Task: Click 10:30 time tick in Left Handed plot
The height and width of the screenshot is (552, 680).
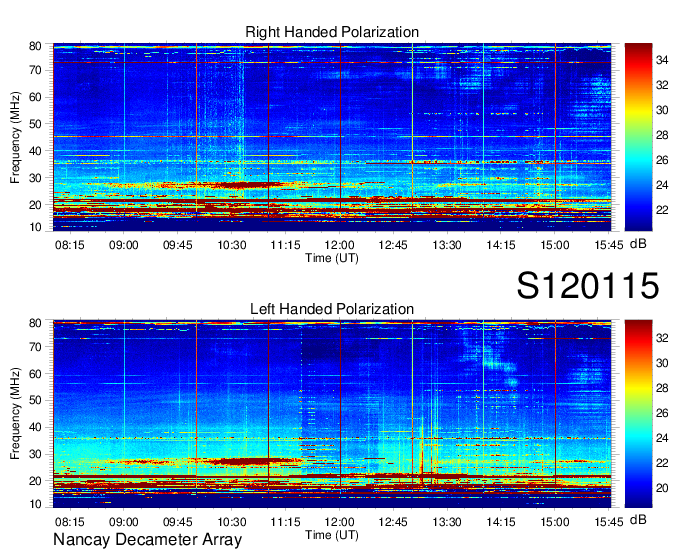Action: click(x=232, y=522)
